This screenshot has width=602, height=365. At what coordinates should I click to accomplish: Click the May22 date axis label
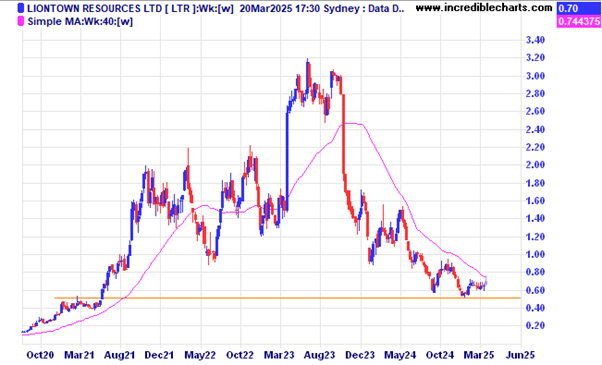tap(199, 355)
